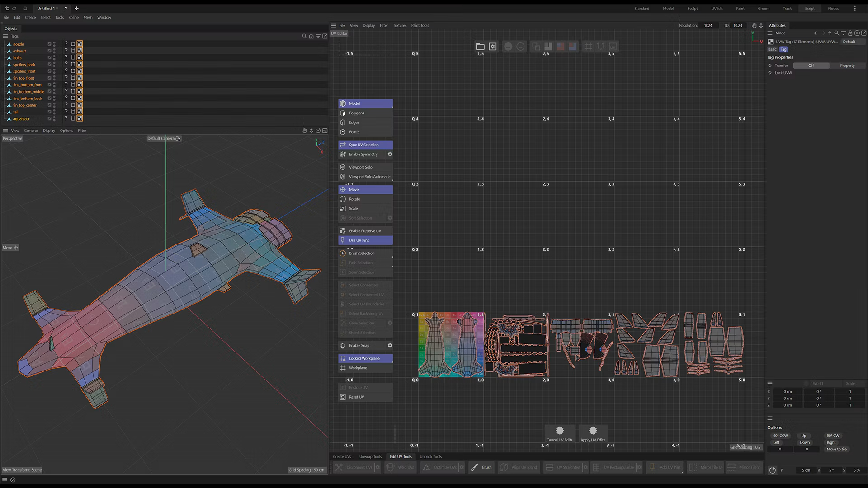Screen dimensions: 868x488
Task: Toggle Enable Symmetry
Action: [x=362, y=155]
